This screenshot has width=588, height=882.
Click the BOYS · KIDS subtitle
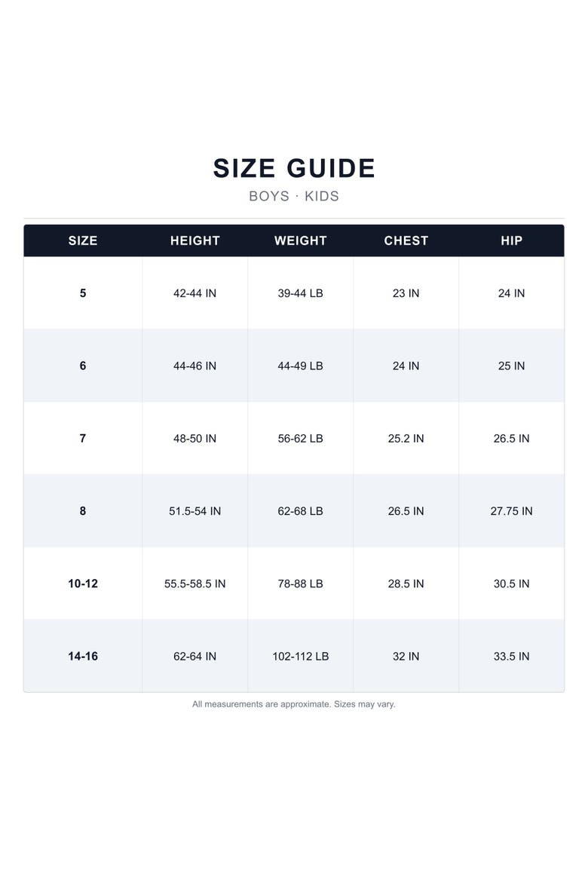(x=294, y=196)
